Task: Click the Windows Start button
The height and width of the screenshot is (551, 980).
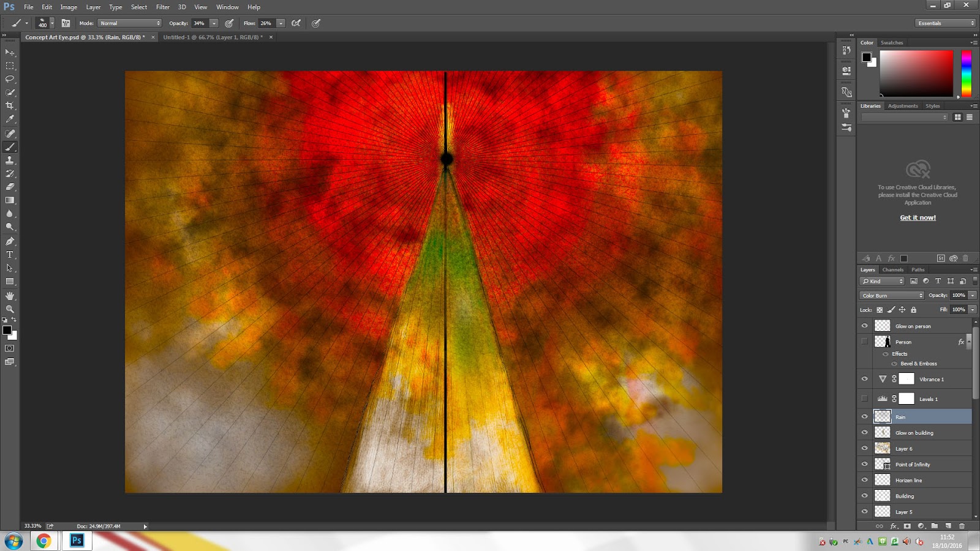Action: (x=13, y=541)
